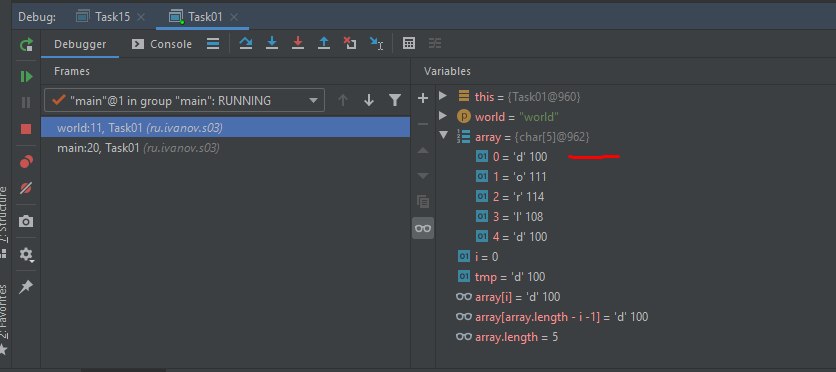Toggle watches display glasses button
Viewport: 836px width, 372px height.
[x=423, y=228]
